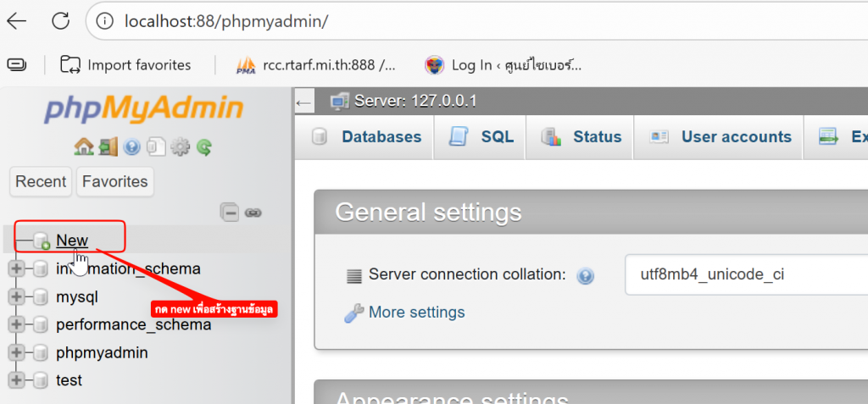Hide the navigation panel with arrow button
The height and width of the screenshot is (404, 868).
click(x=304, y=102)
